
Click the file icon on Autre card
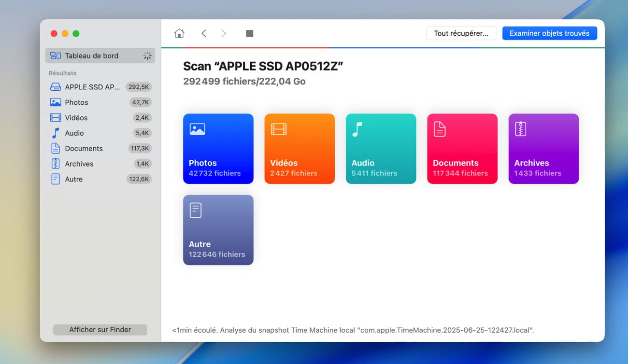click(195, 210)
